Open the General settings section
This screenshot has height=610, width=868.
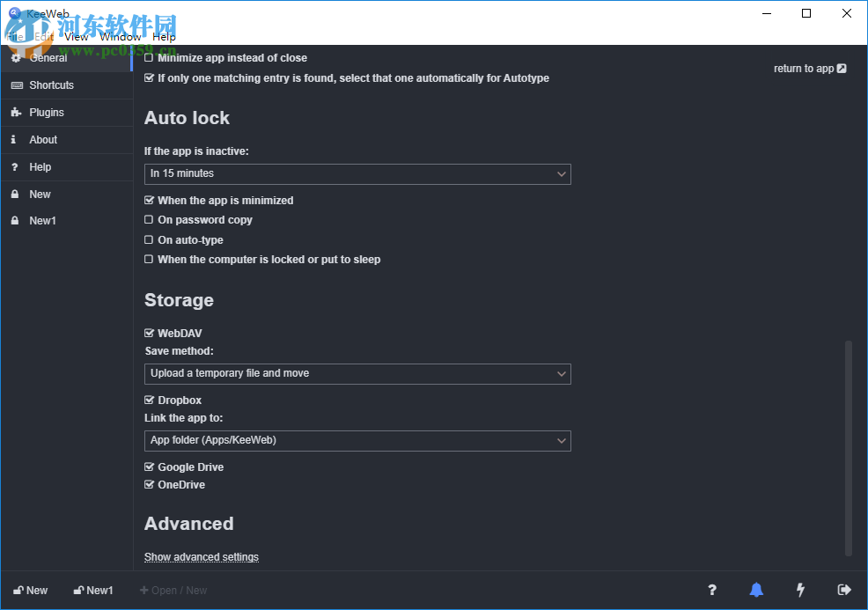[50, 58]
